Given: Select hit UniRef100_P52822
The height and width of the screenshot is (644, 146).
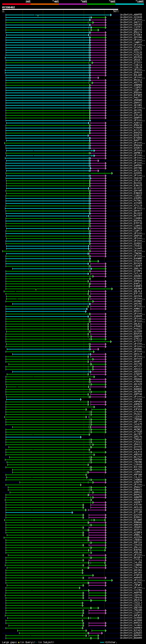Looking at the screenshot, I should click(x=131, y=414).
